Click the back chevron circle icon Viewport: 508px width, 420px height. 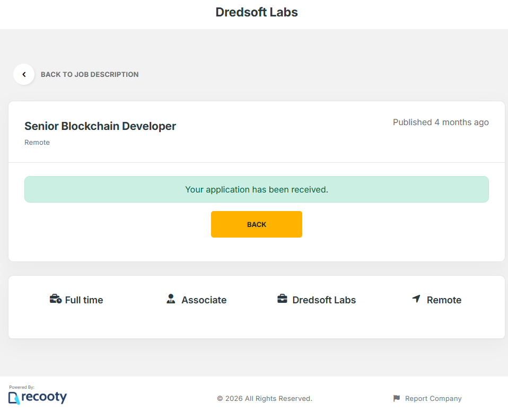coord(24,75)
